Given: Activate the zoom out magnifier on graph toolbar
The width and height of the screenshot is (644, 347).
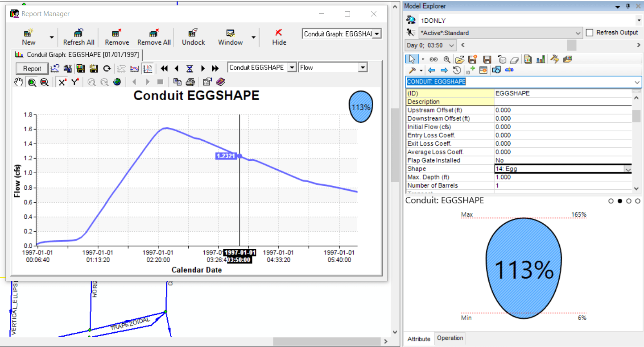Looking at the screenshot, I should click(44, 82).
